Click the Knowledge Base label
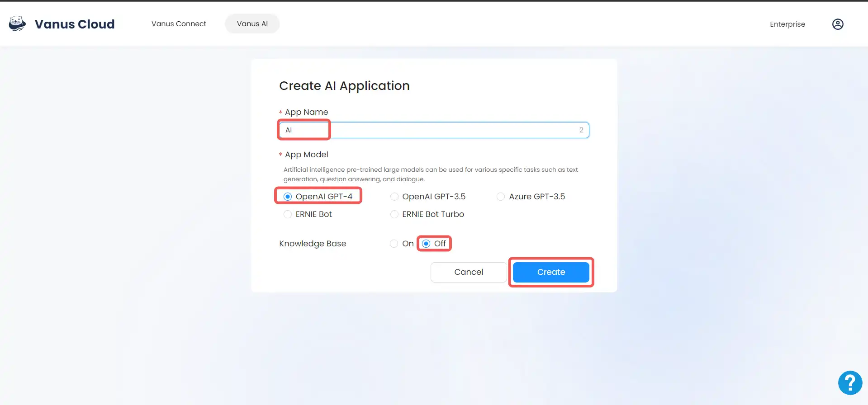The height and width of the screenshot is (405, 868). tap(313, 244)
